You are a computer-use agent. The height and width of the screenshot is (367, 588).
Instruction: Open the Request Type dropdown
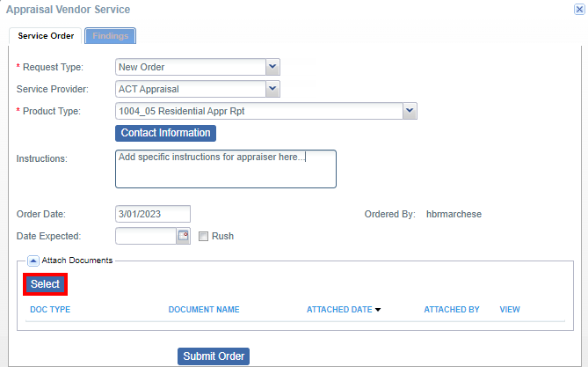[x=272, y=67]
